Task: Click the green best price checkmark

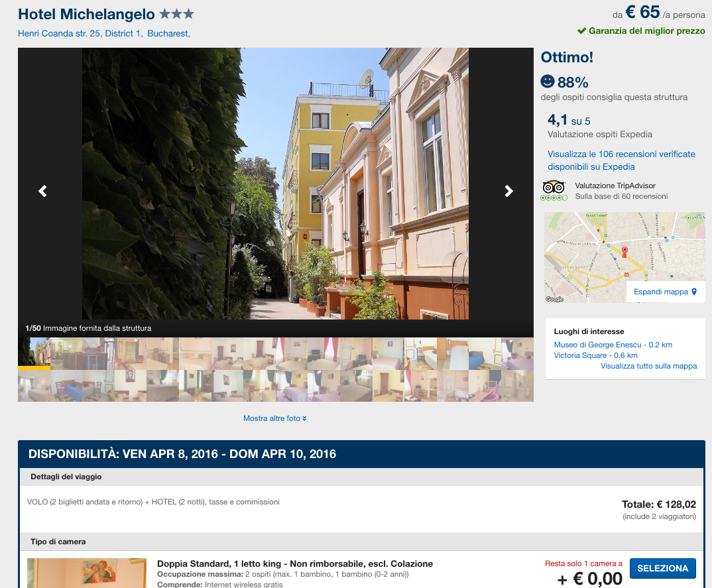Action: coord(581,30)
